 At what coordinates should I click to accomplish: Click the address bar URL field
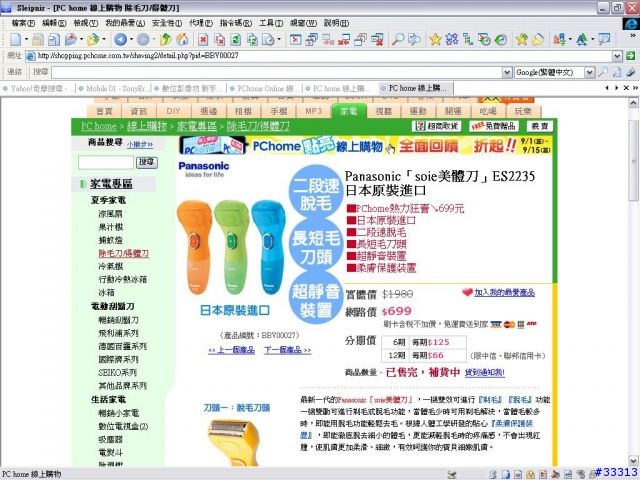tap(318, 56)
